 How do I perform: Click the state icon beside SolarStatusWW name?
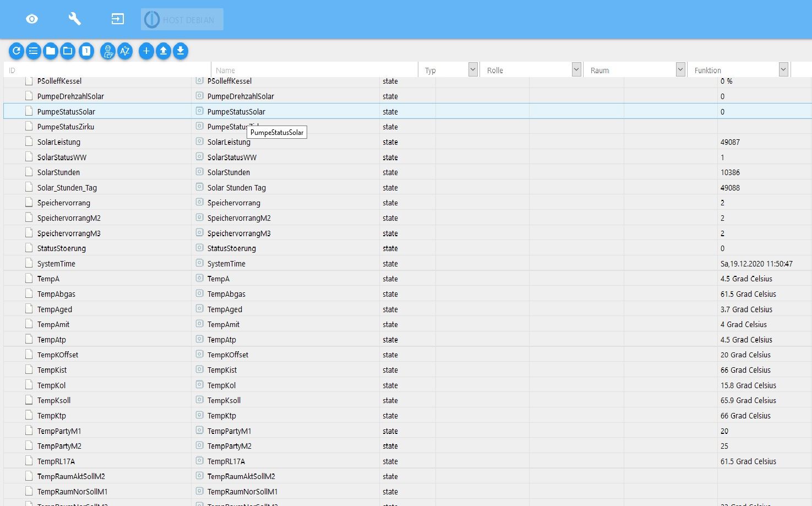coord(200,156)
